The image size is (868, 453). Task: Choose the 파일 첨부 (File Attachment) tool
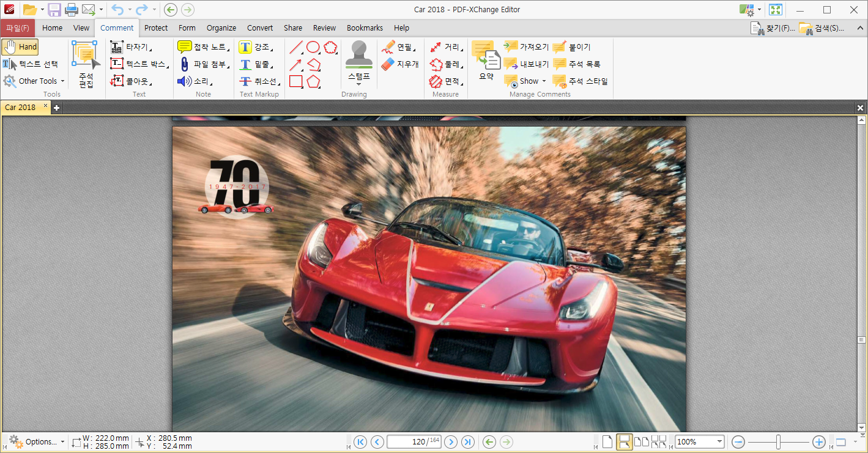(x=204, y=64)
